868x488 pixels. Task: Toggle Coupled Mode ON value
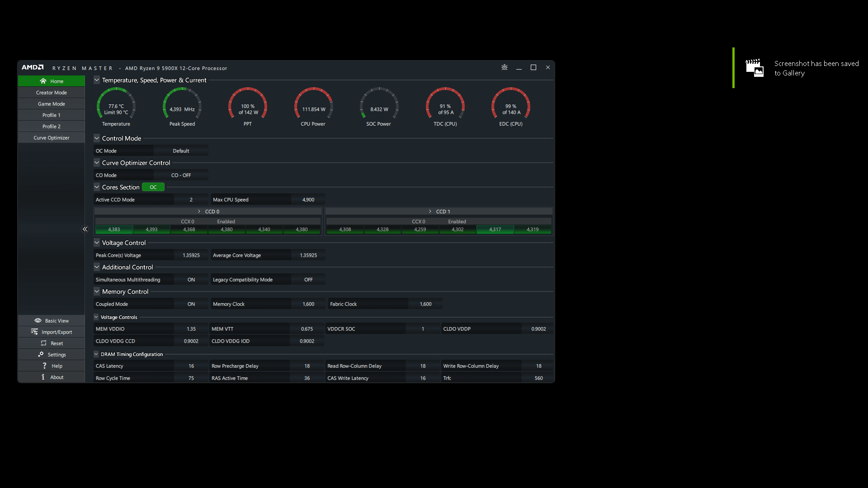(x=191, y=304)
